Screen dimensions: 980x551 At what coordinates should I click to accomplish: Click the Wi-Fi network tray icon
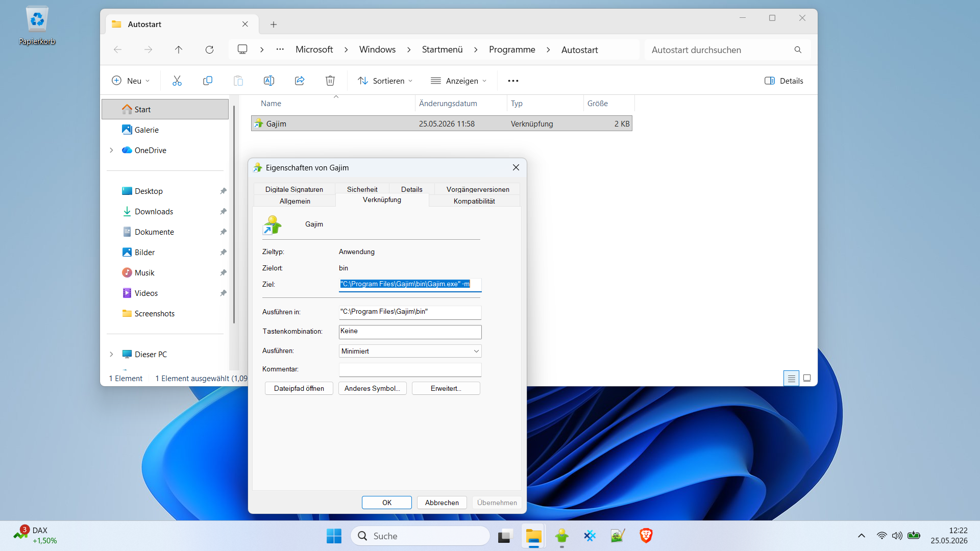pos(881,536)
